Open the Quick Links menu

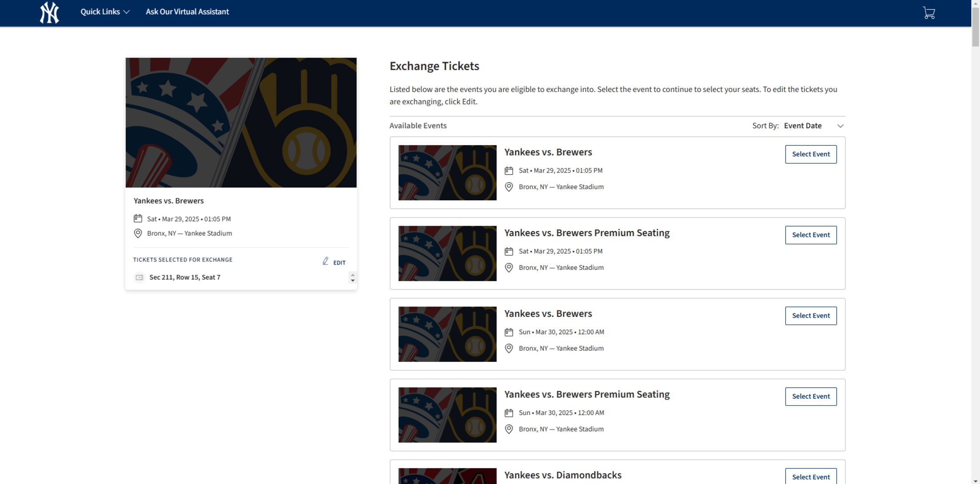tap(101, 12)
